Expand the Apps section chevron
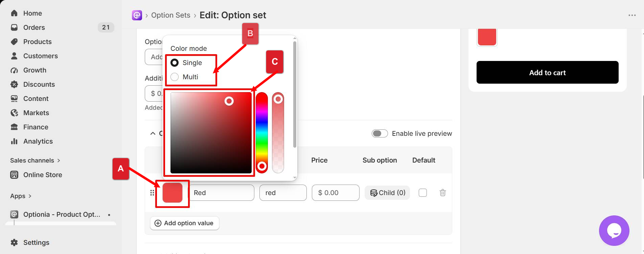 click(30, 196)
